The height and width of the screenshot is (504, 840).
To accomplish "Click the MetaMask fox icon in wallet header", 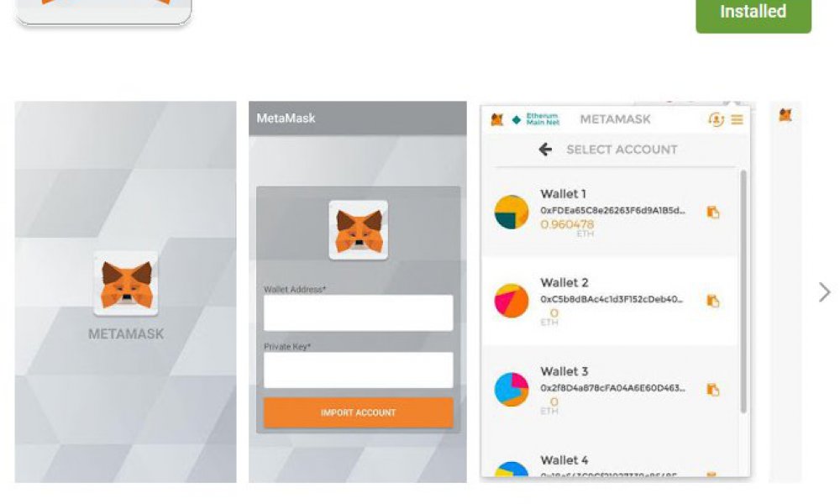I will (x=497, y=119).
